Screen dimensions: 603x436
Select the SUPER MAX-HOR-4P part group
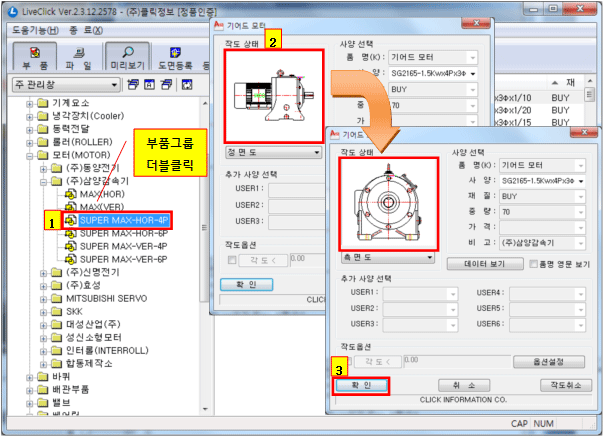click(123, 220)
